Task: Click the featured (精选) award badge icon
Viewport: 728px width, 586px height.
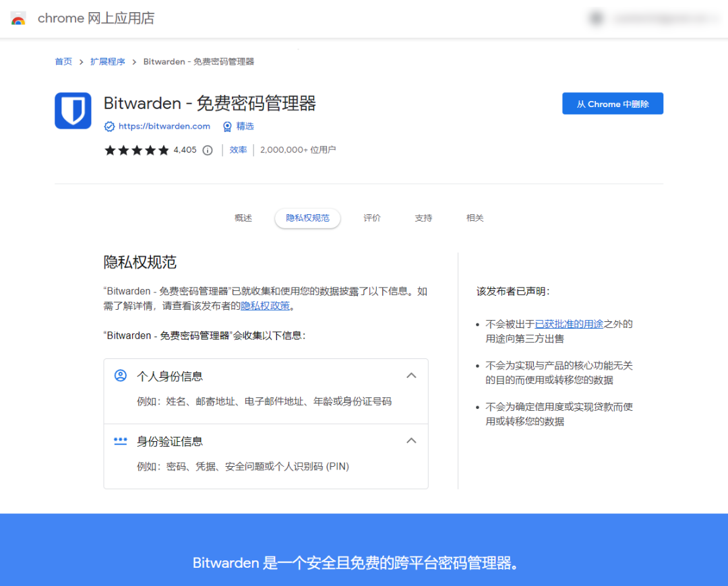Action: tap(227, 126)
